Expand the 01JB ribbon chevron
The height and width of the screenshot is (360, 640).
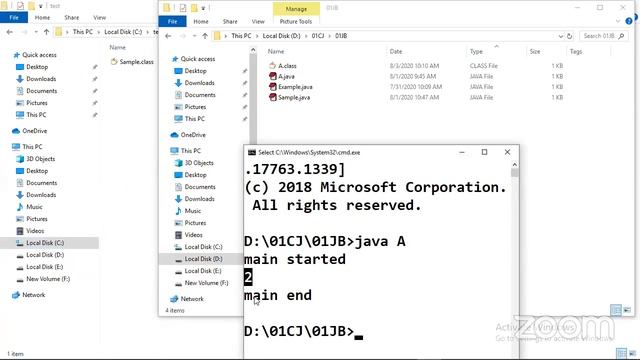pyautogui.click(x=618, y=21)
